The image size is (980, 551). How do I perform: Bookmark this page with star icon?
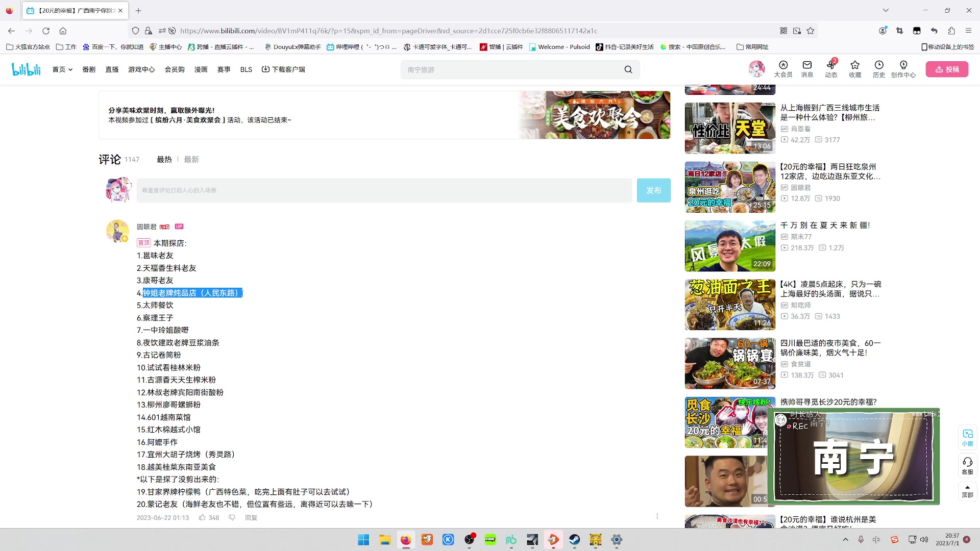click(811, 31)
